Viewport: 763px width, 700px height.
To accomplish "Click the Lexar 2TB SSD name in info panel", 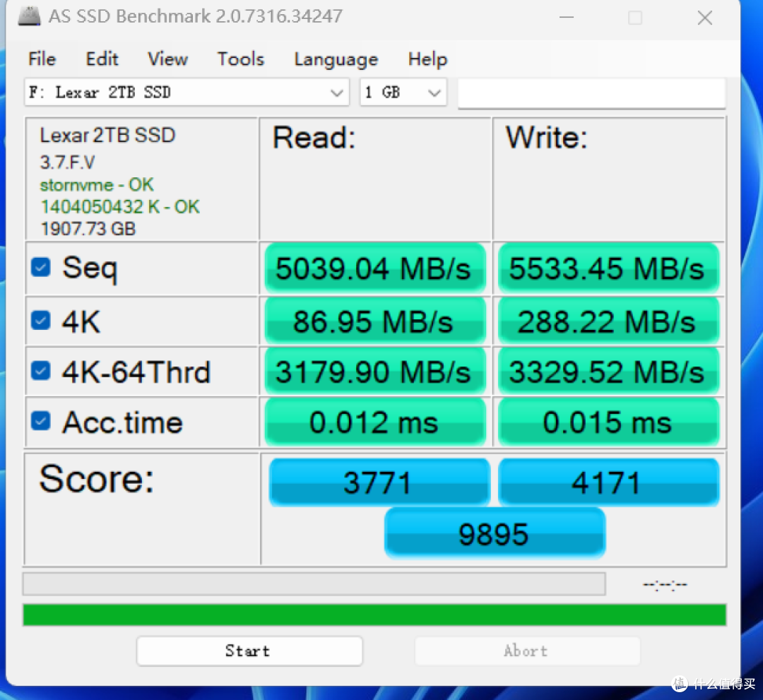I will tap(107, 135).
